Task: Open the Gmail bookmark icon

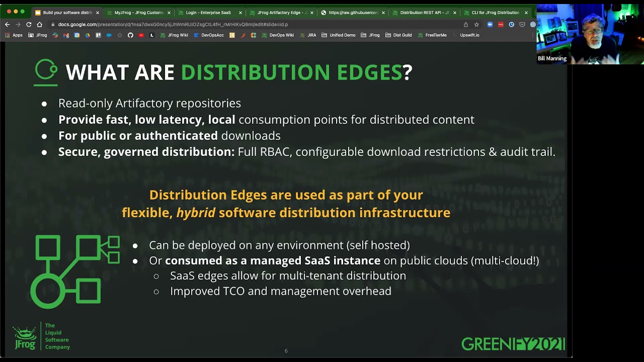Action: [66, 35]
